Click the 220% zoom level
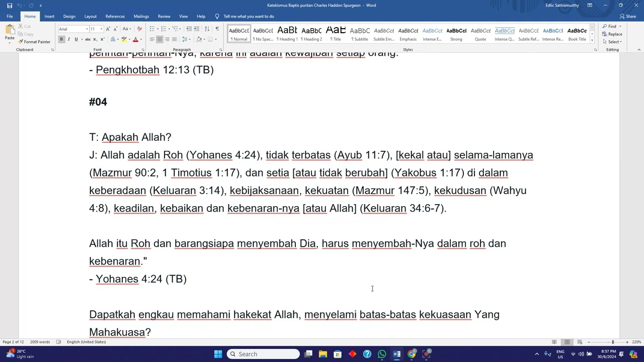Viewport: 644px width, 362px height. pyautogui.click(x=636, y=342)
